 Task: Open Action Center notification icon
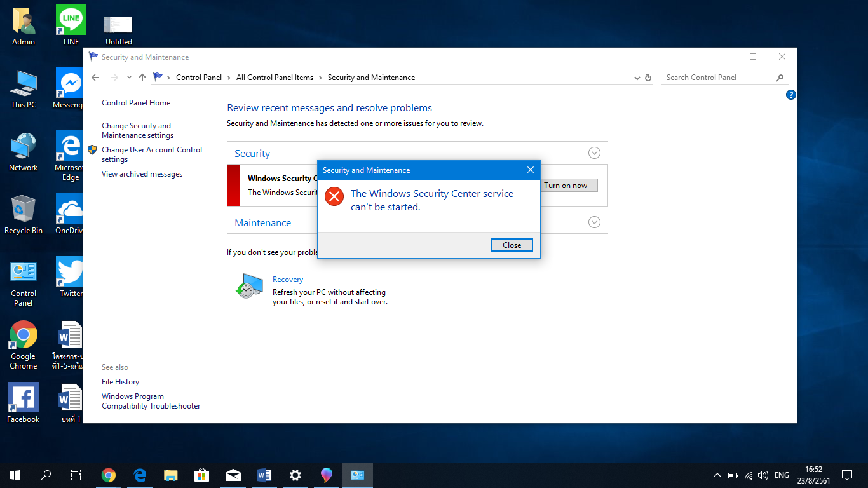(847, 475)
